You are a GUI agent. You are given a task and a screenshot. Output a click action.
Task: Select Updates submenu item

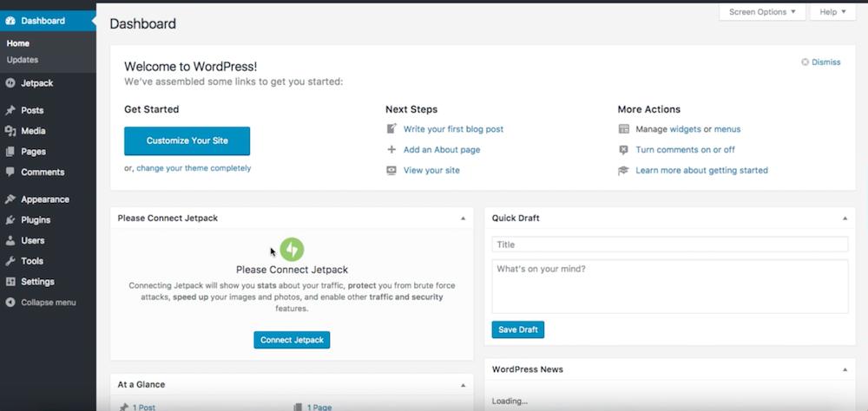coord(23,60)
